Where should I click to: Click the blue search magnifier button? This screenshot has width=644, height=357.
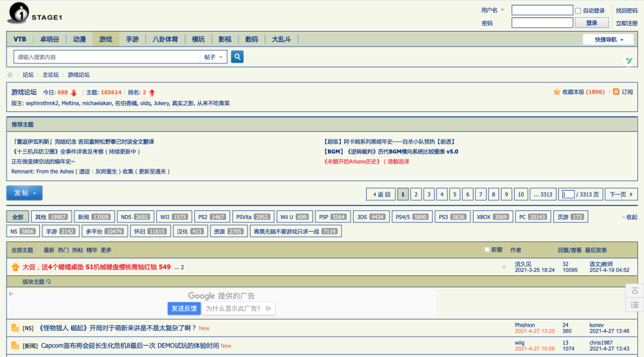[237, 57]
